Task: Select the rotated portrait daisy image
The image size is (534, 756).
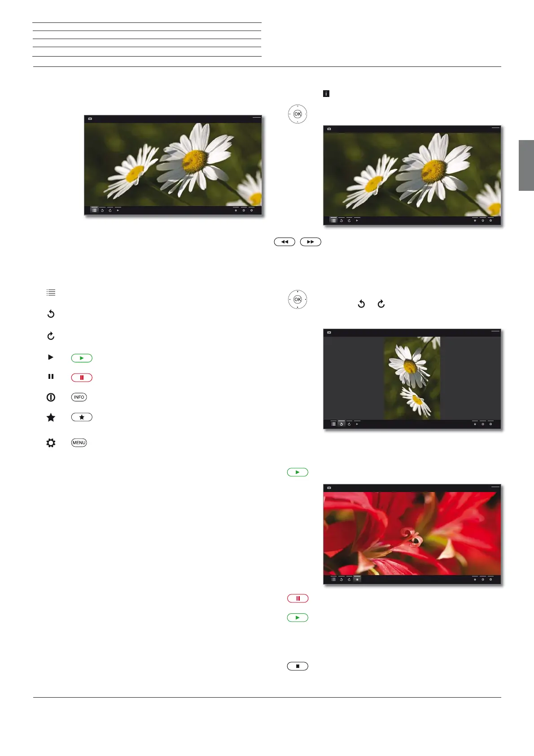Action: click(x=412, y=378)
